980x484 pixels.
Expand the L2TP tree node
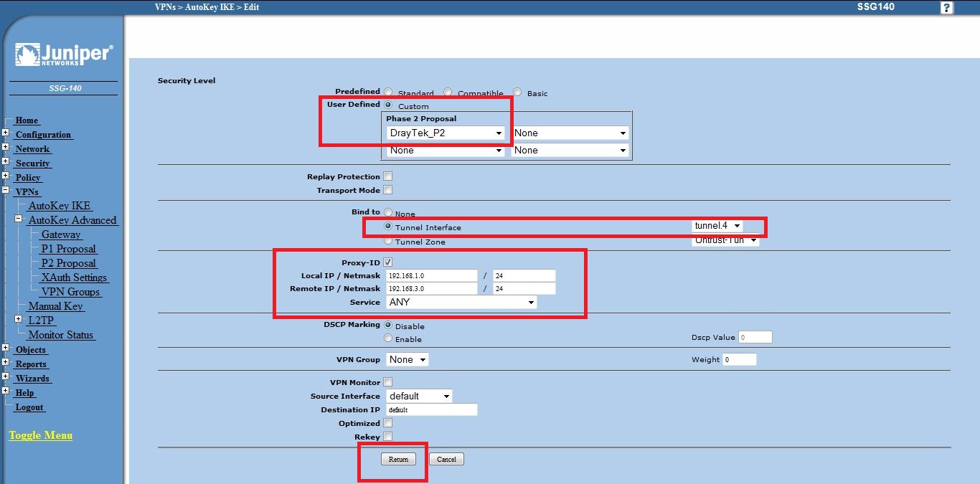click(x=18, y=320)
